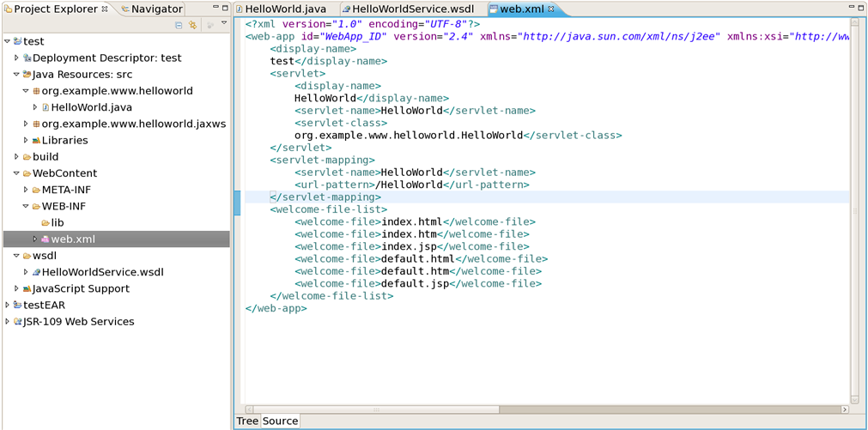Click the Java Resources: src icon
The image size is (868, 430).
[x=27, y=74]
